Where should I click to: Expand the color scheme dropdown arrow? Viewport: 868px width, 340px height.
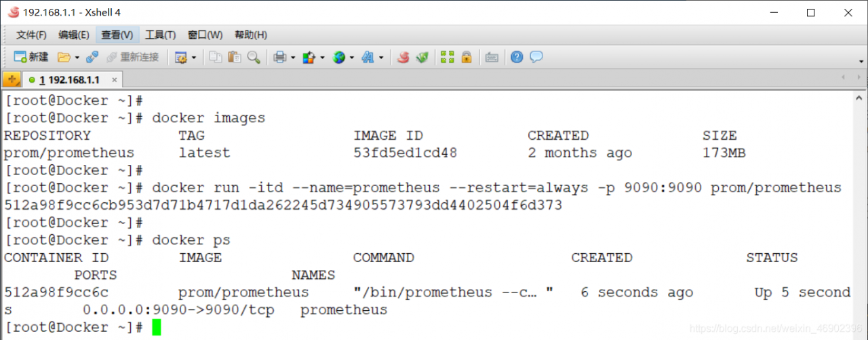321,58
